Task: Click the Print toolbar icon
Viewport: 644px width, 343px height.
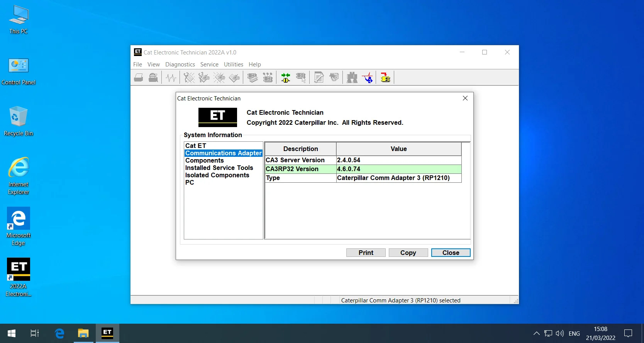Action: click(x=139, y=78)
